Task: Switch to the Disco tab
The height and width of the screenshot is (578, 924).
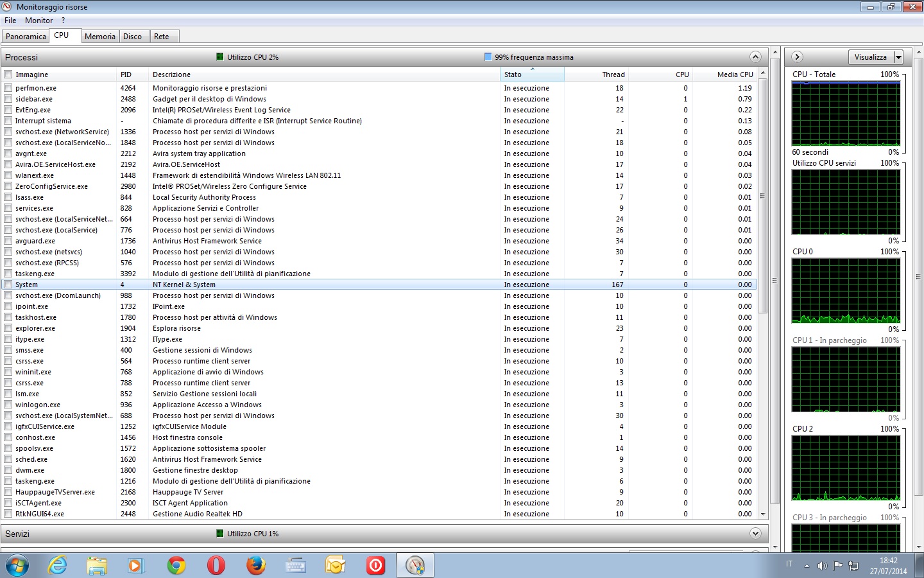Action: tap(133, 37)
